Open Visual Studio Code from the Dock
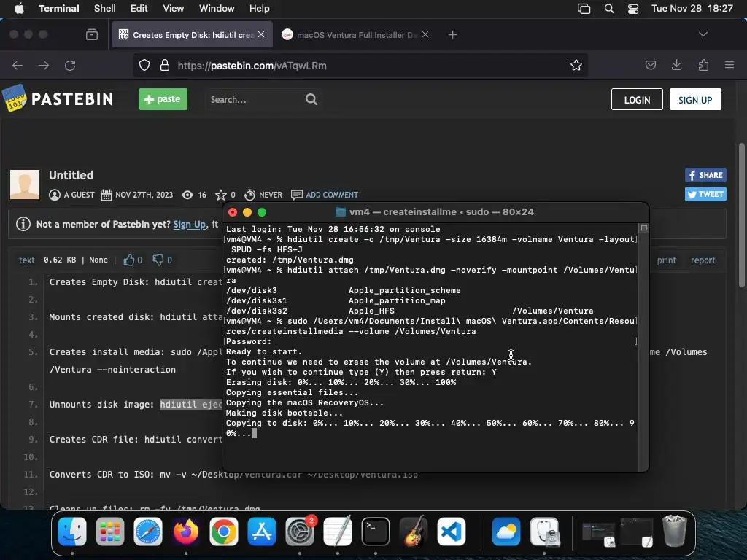 pos(451,532)
